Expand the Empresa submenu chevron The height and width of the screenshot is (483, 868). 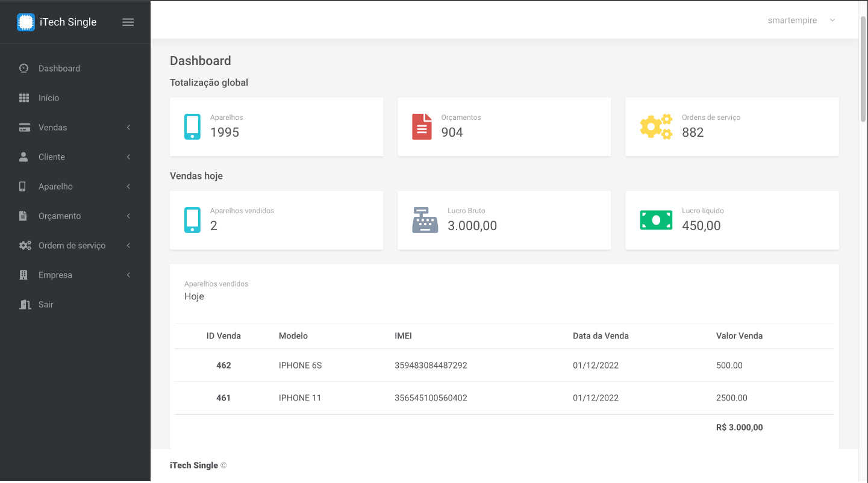128,275
